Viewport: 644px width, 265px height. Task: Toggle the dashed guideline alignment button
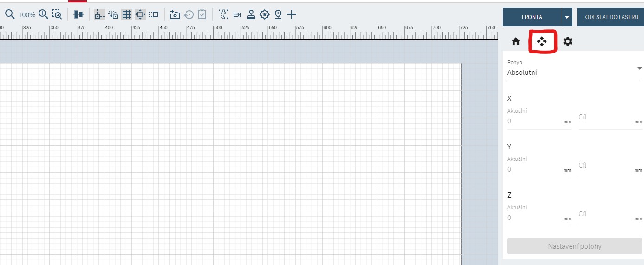[100, 14]
